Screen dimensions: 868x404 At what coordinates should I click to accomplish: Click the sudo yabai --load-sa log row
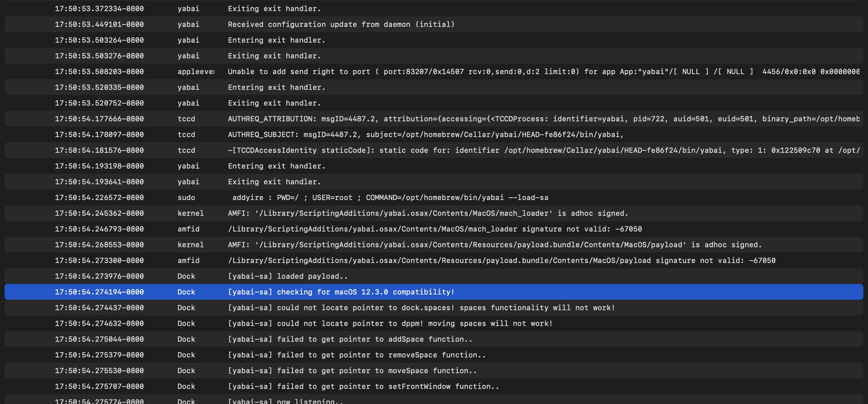pos(390,197)
